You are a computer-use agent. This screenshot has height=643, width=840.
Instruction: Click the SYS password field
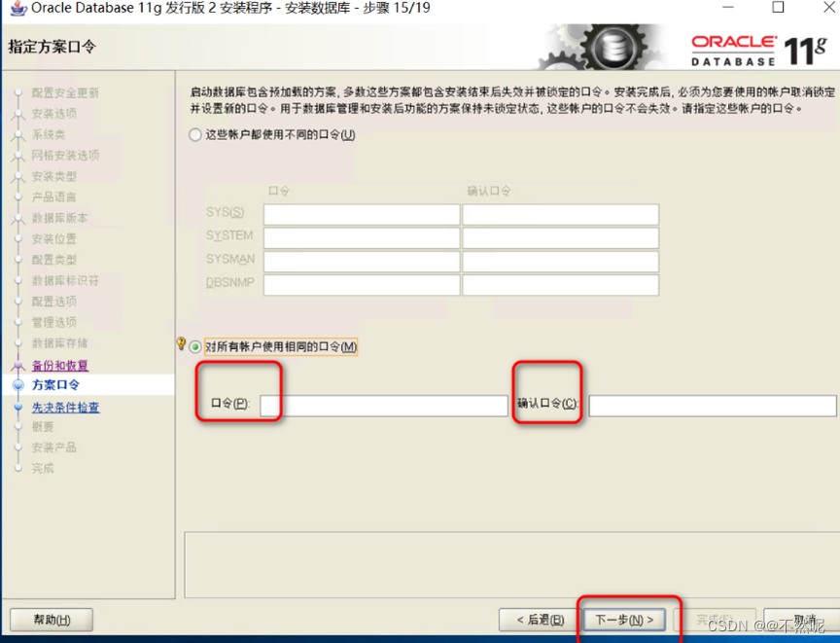coord(362,214)
